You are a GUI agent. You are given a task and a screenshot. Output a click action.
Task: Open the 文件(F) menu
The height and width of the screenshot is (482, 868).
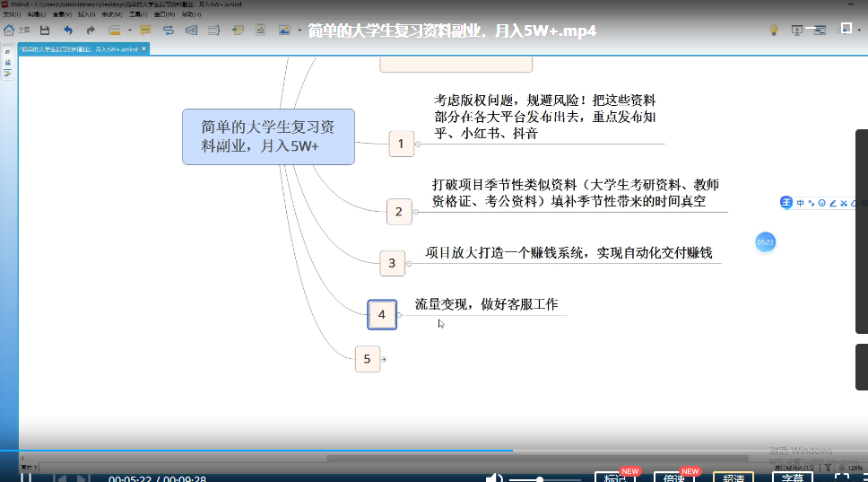(12, 14)
